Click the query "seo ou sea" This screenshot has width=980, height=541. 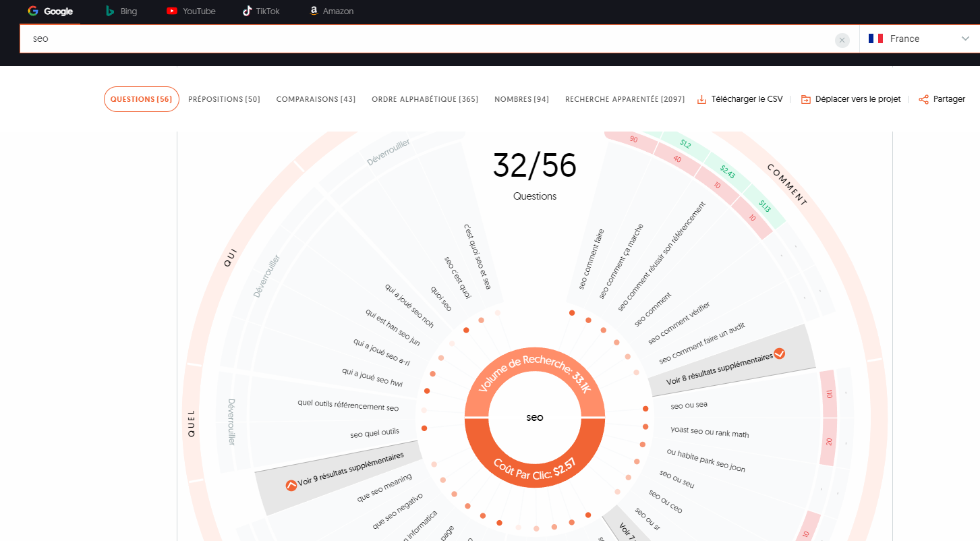pyautogui.click(x=689, y=405)
